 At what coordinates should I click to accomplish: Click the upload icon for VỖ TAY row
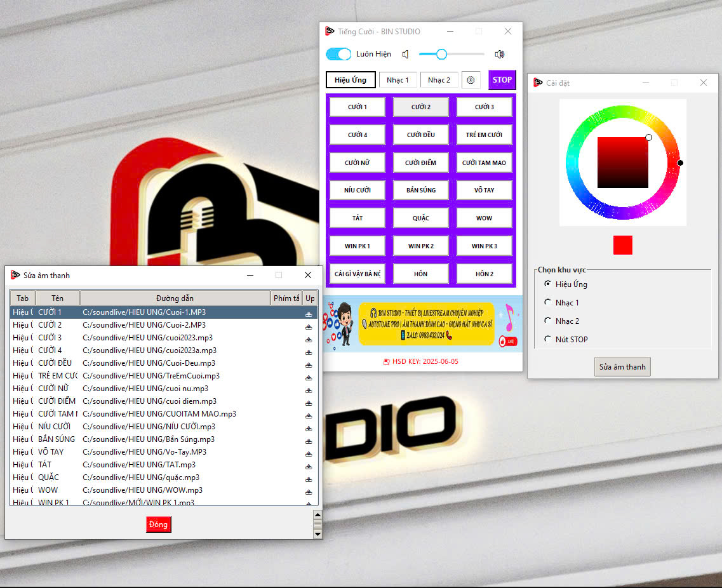pos(309,453)
